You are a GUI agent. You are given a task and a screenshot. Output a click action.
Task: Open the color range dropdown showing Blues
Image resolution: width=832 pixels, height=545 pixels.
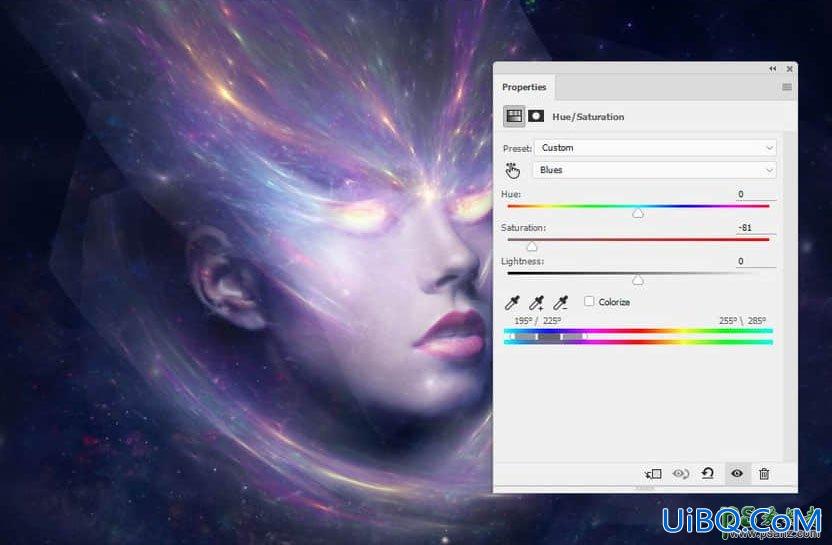pyautogui.click(x=655, y=170)
